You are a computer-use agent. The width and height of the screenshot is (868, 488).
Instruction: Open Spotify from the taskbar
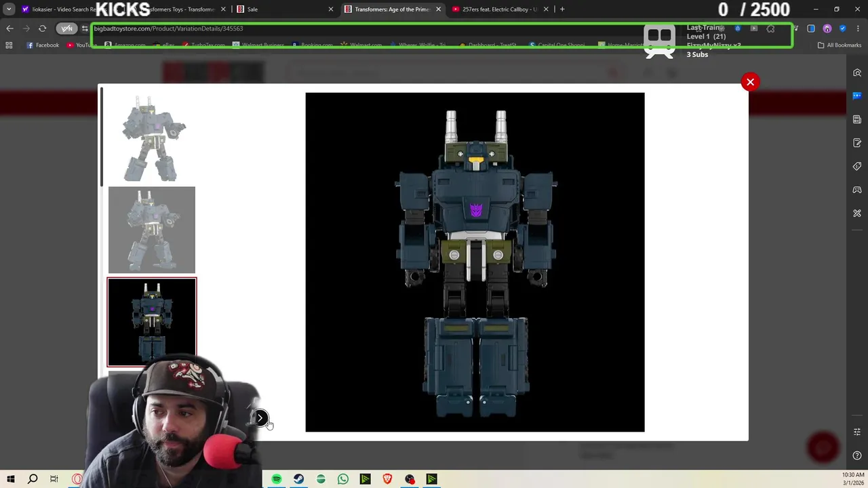pos(277,479)
